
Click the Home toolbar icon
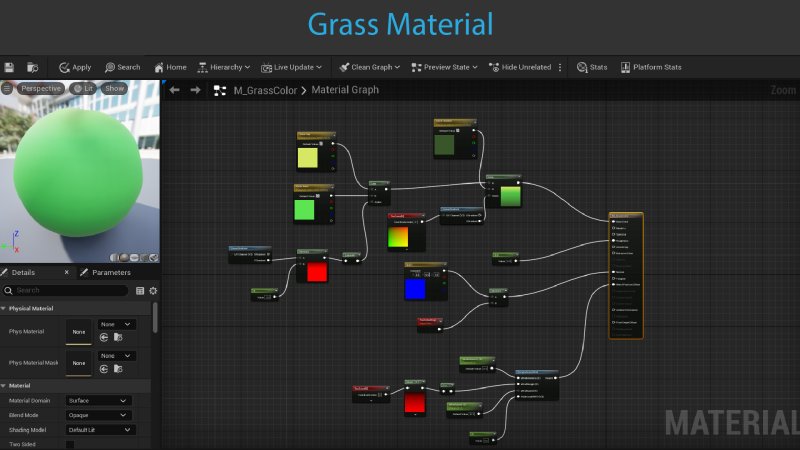pyautogui.click(x=169, y=67)
